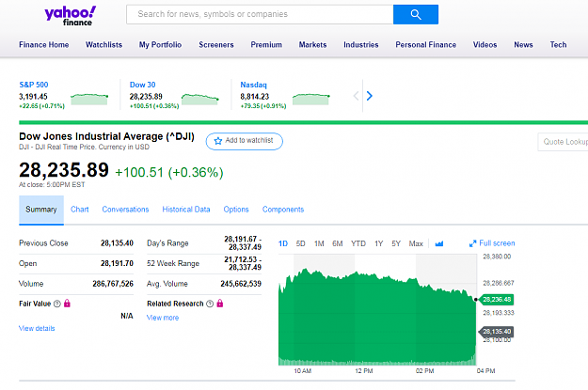This screenshot has height=390, width=588.
Task: Select the 1M chart range
Action: (319, 243)
